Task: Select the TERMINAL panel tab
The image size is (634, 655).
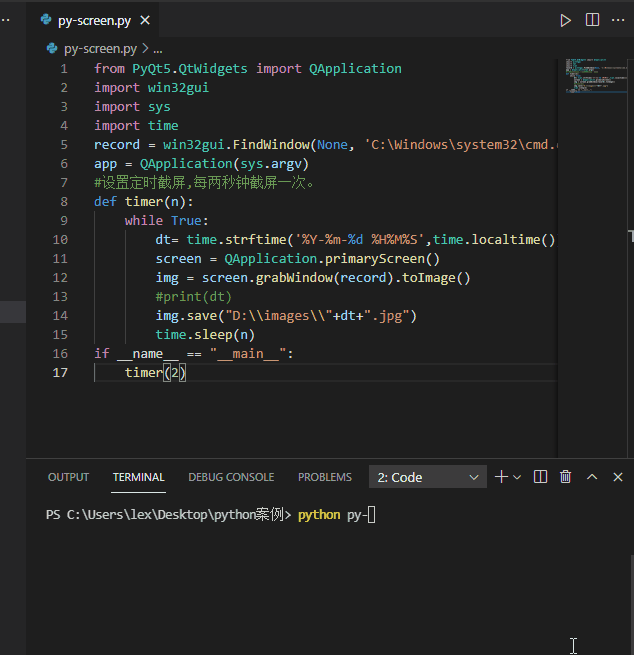Action: point(138,477)
